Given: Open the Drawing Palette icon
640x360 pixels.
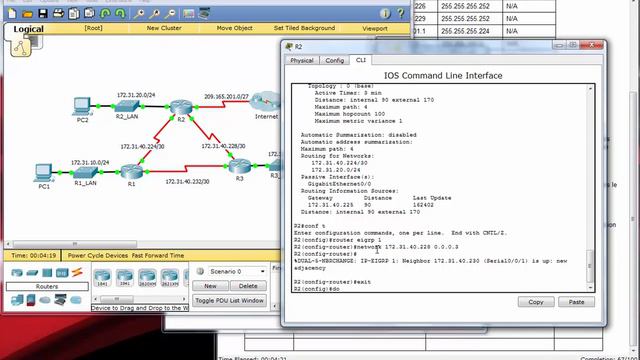Looking at the screenshot, I should (x=189, y=14).
